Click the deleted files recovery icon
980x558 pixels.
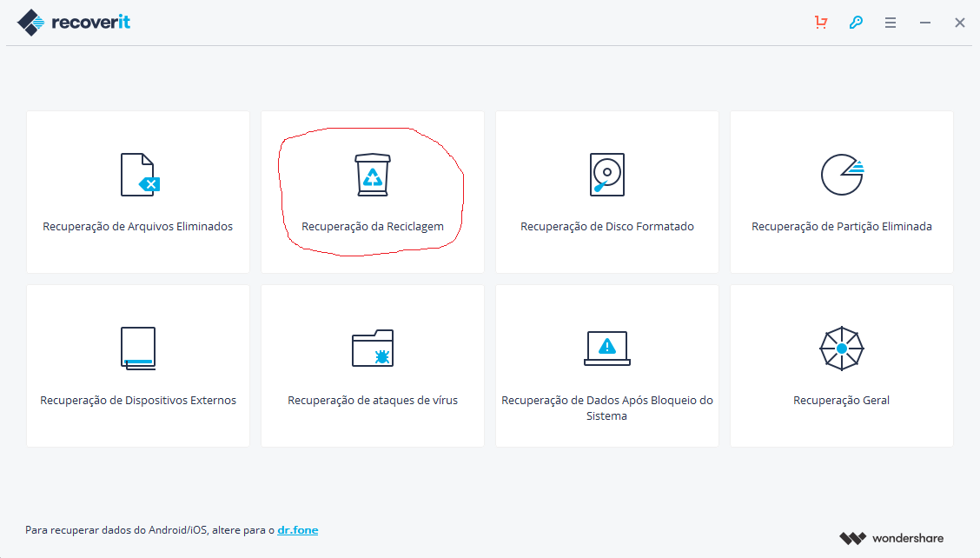pyautogui.click(x=139, y=175)
